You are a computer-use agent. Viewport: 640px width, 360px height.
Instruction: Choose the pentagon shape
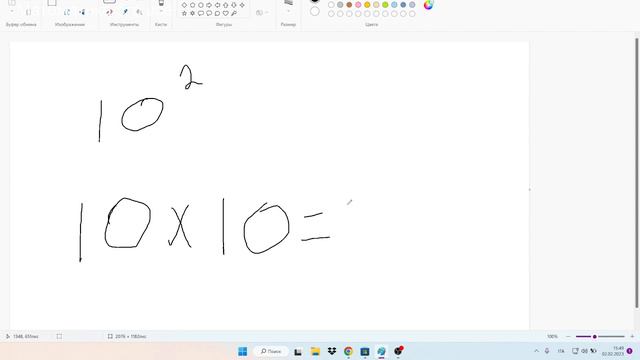[193, 5]
